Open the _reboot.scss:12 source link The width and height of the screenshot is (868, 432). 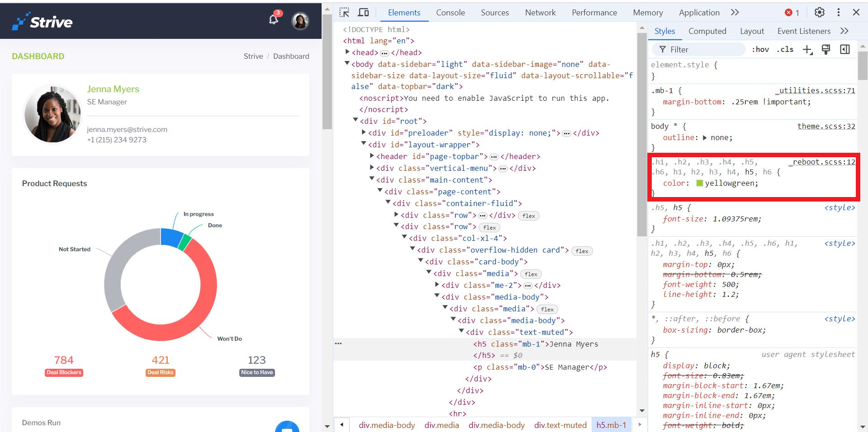click(822, 162)
